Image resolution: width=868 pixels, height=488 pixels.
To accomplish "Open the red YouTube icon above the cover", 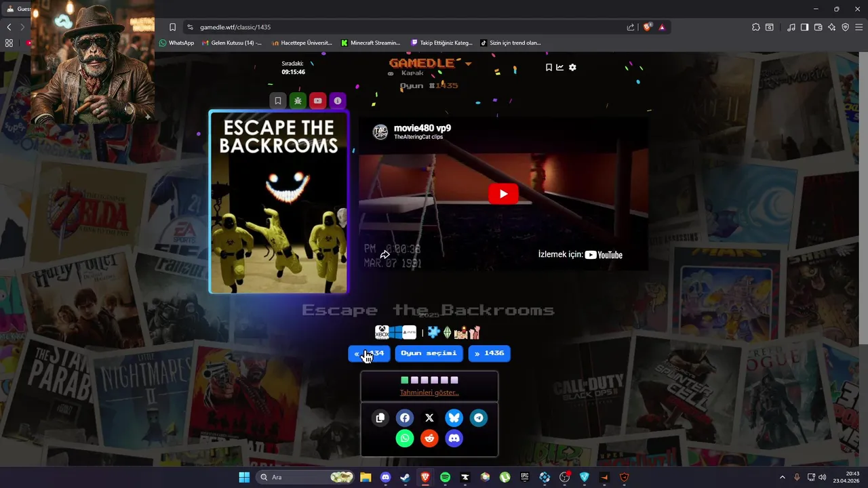I will click(x=317, y=101).
